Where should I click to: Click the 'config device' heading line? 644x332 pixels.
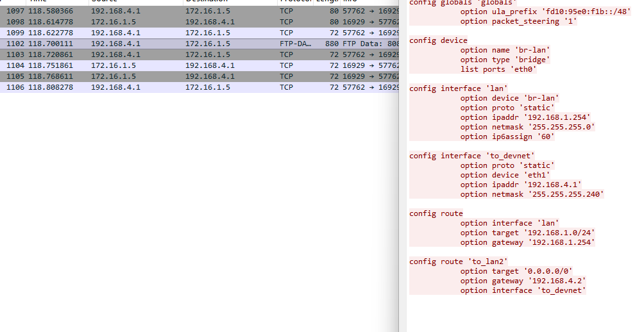coord(438,40)
